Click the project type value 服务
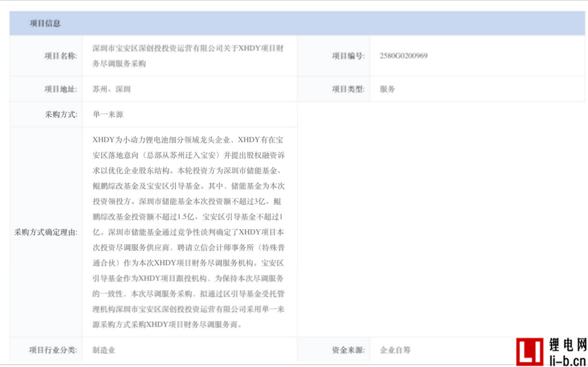Image resolution: width=588 pixels, height=367 pixels. point(387,89)
